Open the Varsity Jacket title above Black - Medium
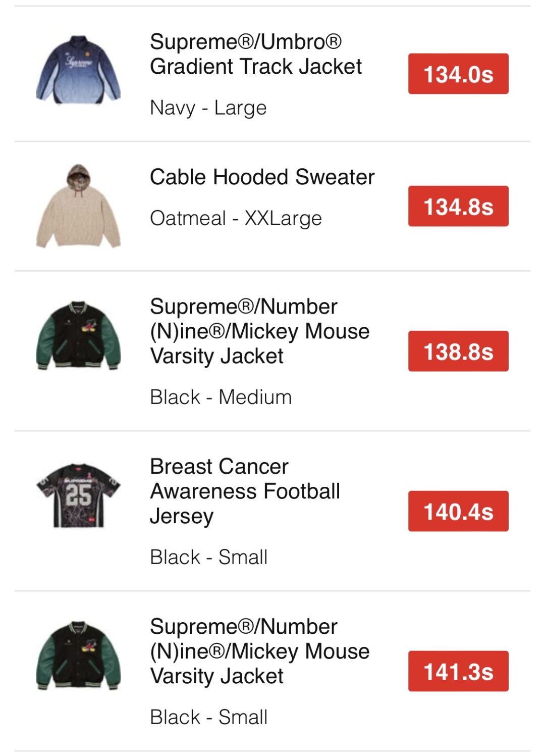 click(x=259, y=331)
